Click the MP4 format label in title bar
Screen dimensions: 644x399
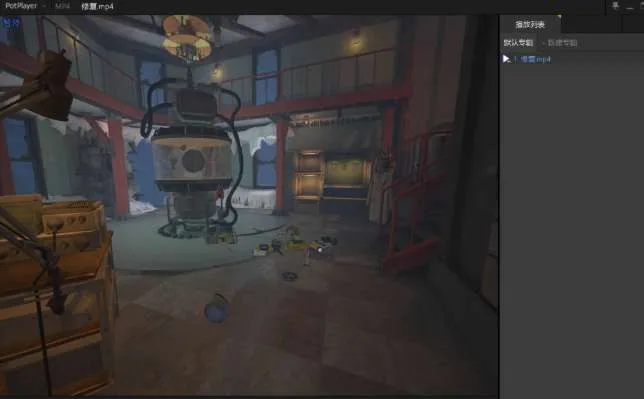[x=62, y=6]
